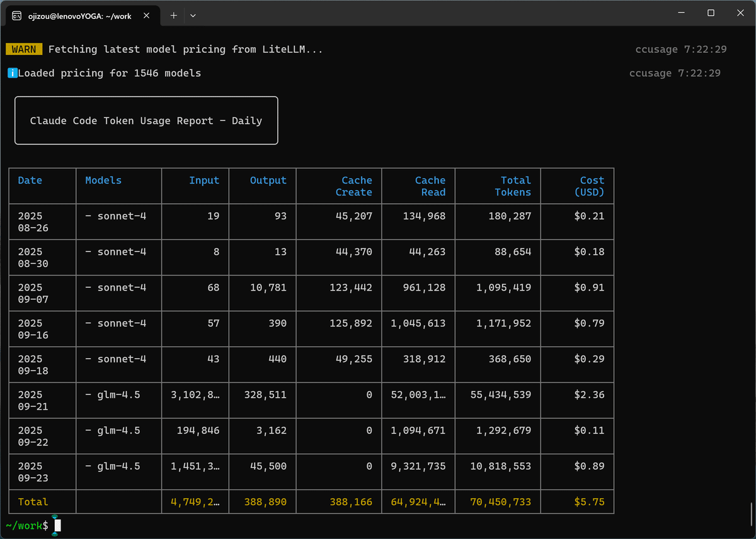
Task: Click the terminal icon in the tab
Action: click(17, 16)
